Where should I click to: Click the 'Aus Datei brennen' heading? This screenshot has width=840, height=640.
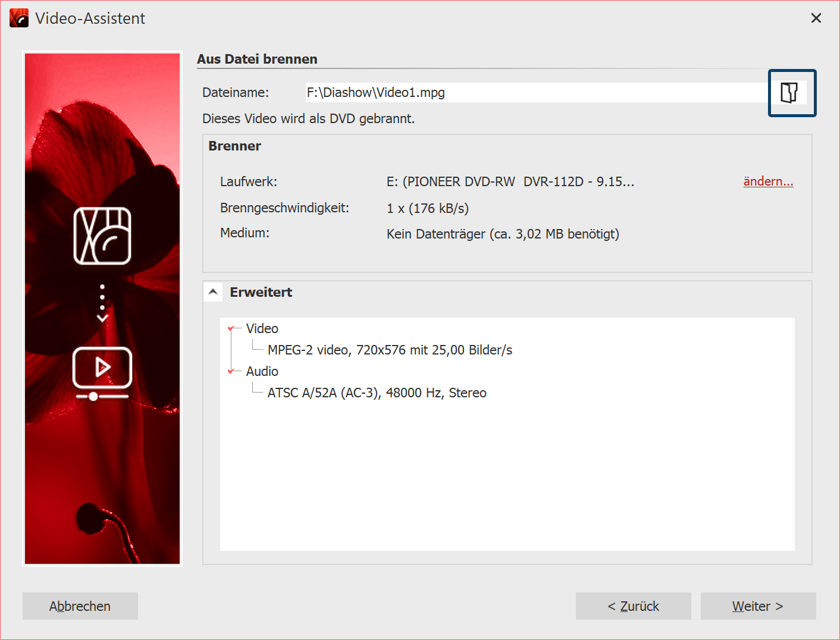point(257,59)
